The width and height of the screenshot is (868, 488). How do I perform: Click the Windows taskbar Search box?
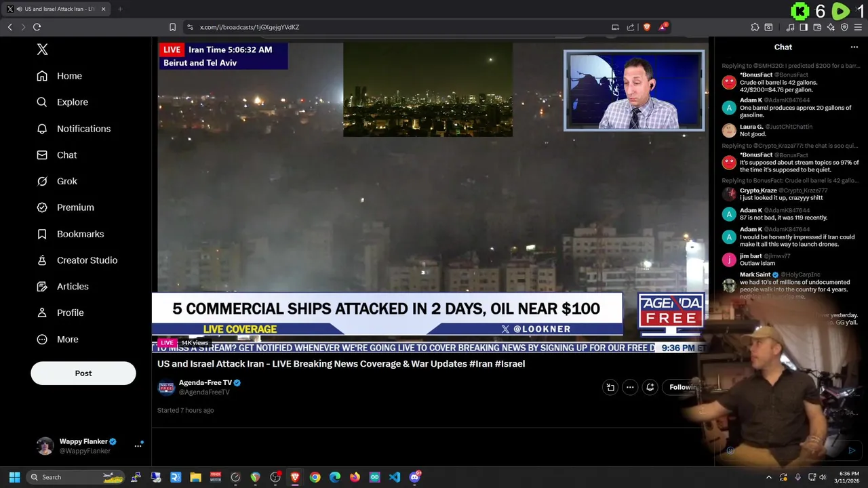pos(76,477)
